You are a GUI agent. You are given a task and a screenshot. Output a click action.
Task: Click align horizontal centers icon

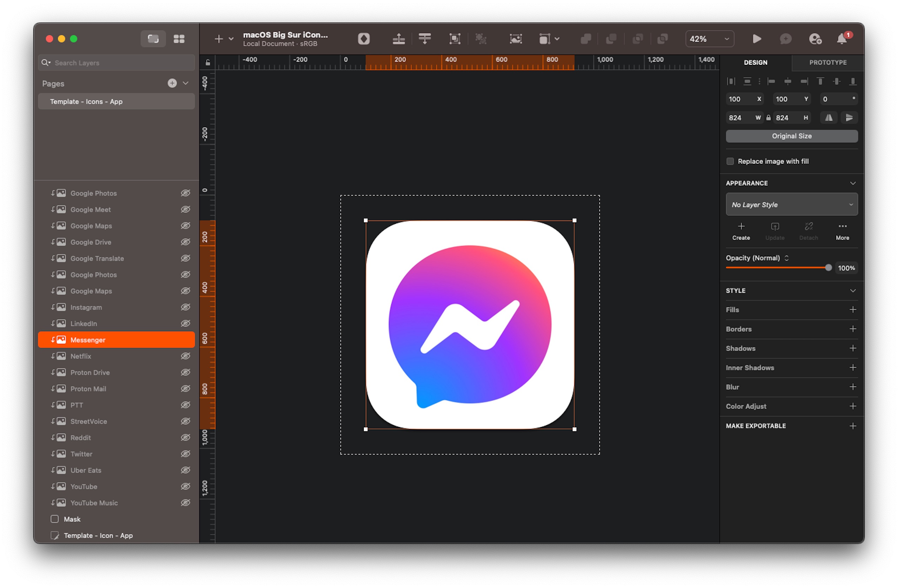point(788,81)
